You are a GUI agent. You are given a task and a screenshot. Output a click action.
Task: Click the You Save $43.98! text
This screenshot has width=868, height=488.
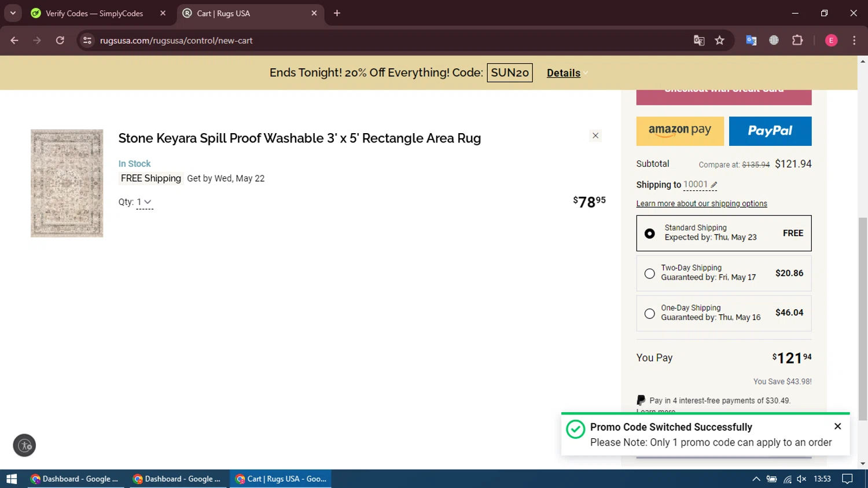coord(782,381)
